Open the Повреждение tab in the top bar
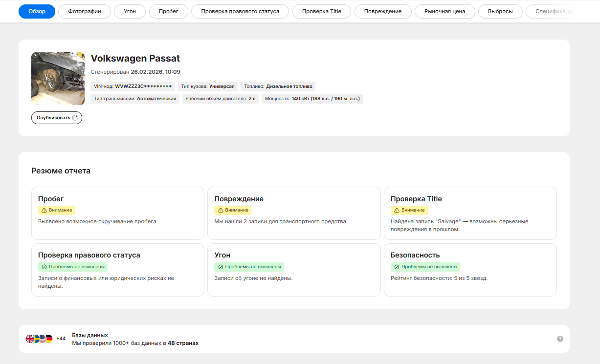The height and width of the screenshot is (364, 600). [x=383, y=11]
